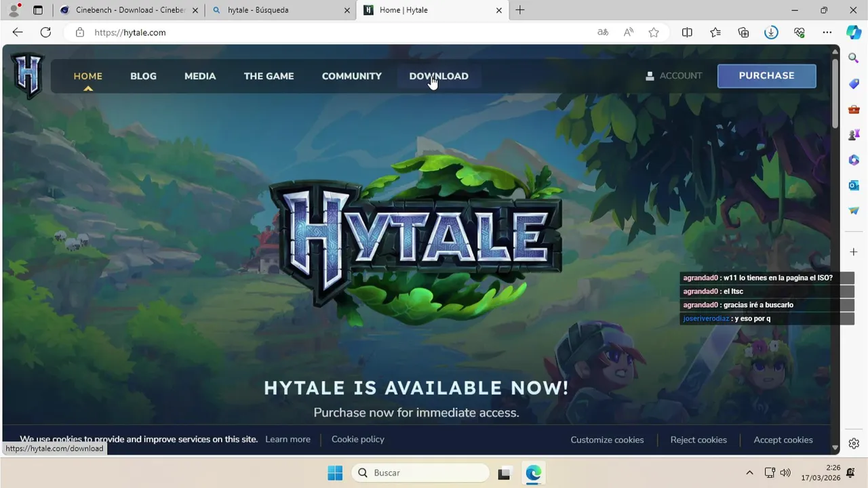Screen dimensions: 868x488
Task: Close the Home | Hytale tab
Action: tap(499, 10)
